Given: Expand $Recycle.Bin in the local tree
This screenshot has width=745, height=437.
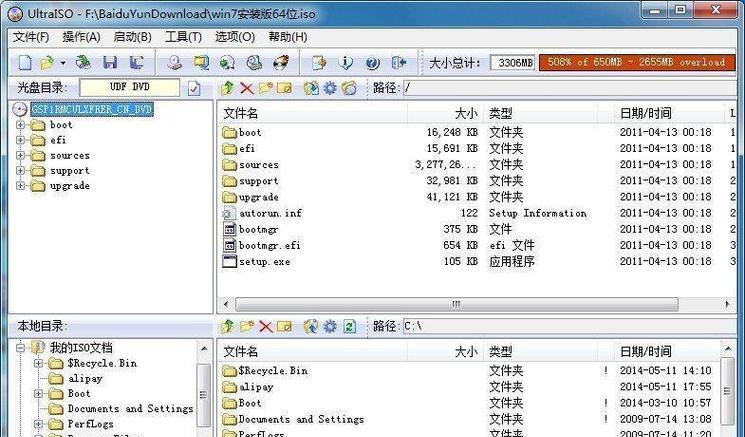Looking at the screenshot, I should pyautogui.click(x=38, y=363).
